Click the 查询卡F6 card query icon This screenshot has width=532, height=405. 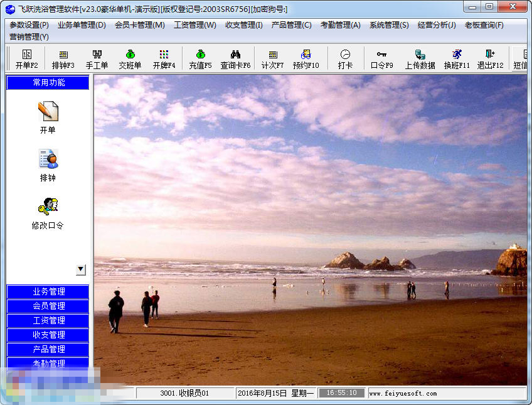point(235,58)
